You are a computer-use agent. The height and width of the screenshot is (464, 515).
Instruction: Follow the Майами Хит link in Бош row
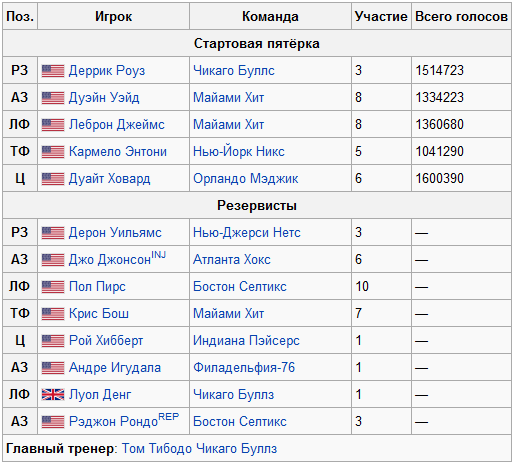coord(228,314)
